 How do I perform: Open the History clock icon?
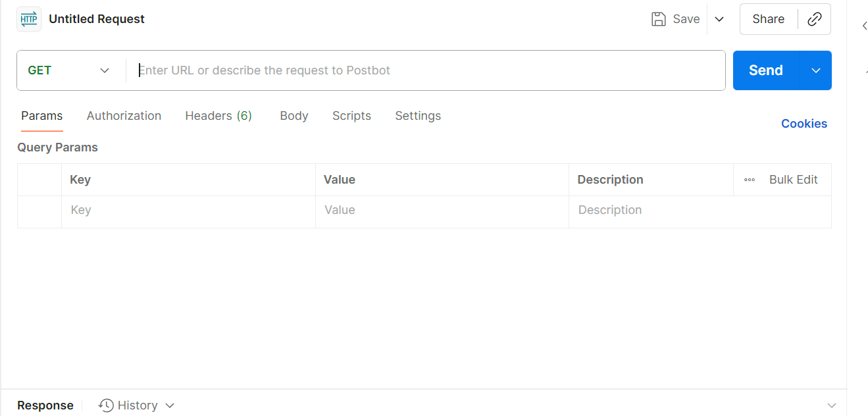[106, 405]
